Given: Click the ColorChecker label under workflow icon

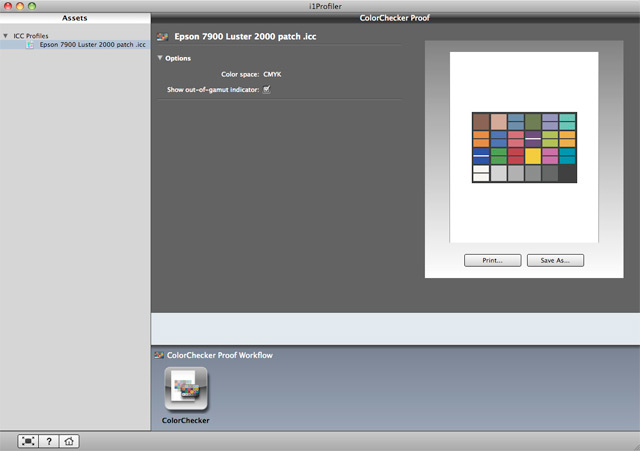Looking at the screenshot, I should 185,421.
